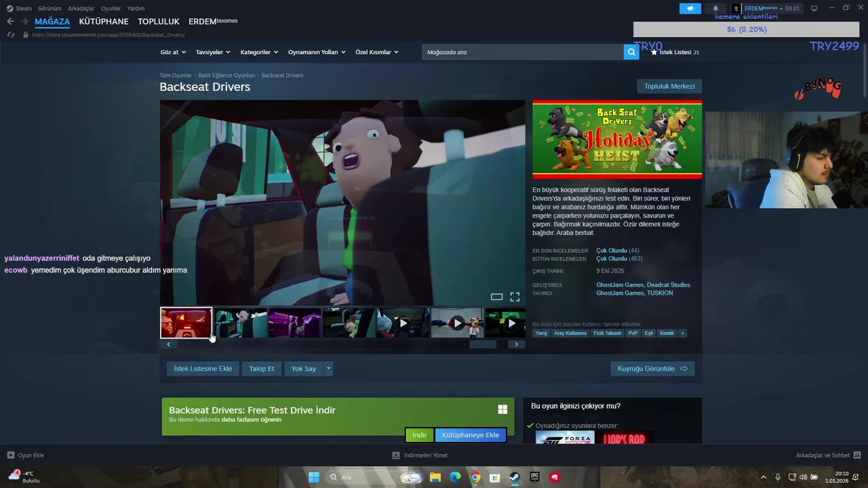Image resolution: width=868 pixels, height=488 pixels.
Task: Click the Windows platform icon in demo box
Action: coord(502,409)
